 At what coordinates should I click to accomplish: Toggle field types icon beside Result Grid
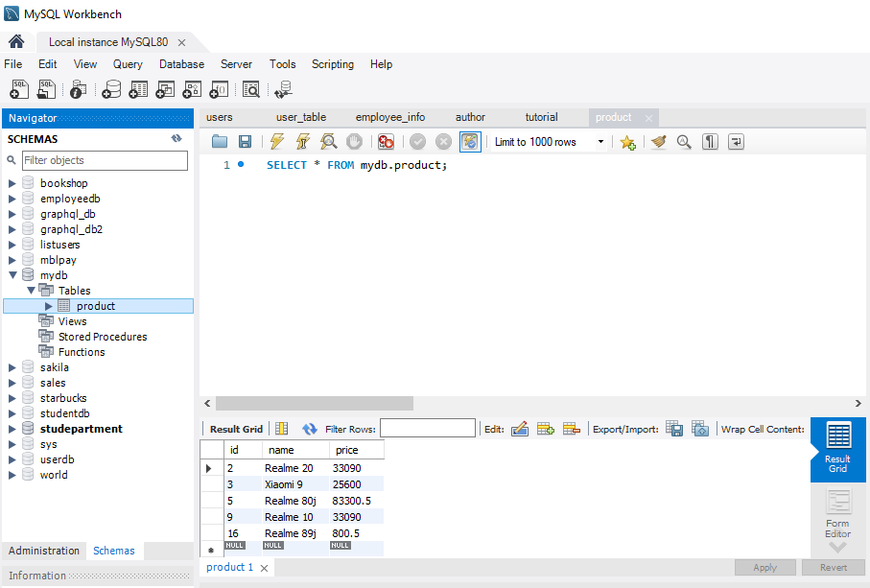281,429
